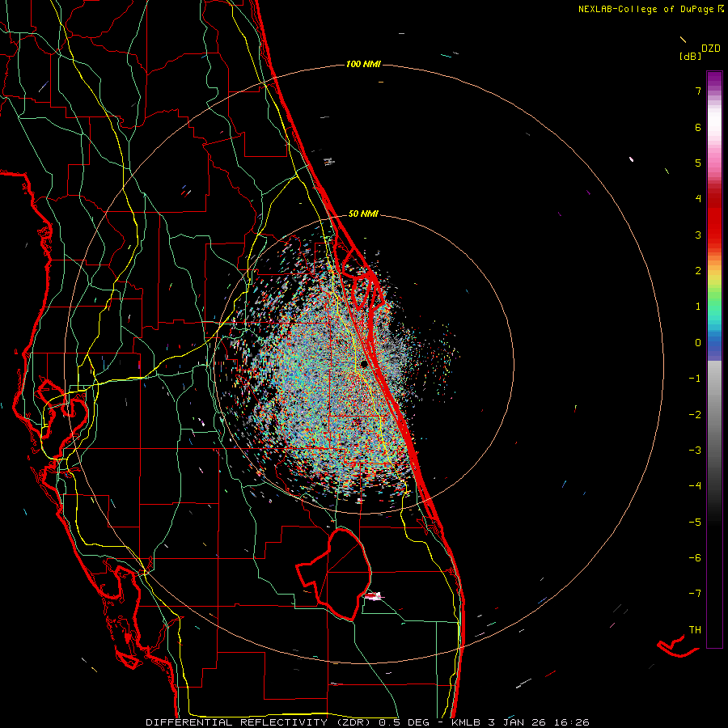Click the 100 NMI range ring label
This screenshot has height=728, width=728.
[x=363, y=64]
